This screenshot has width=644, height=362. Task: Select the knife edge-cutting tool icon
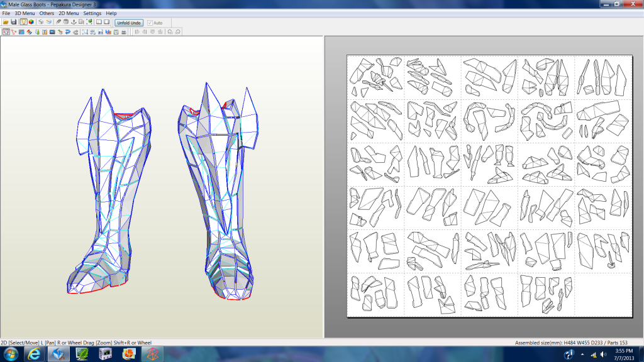(58, 22)
